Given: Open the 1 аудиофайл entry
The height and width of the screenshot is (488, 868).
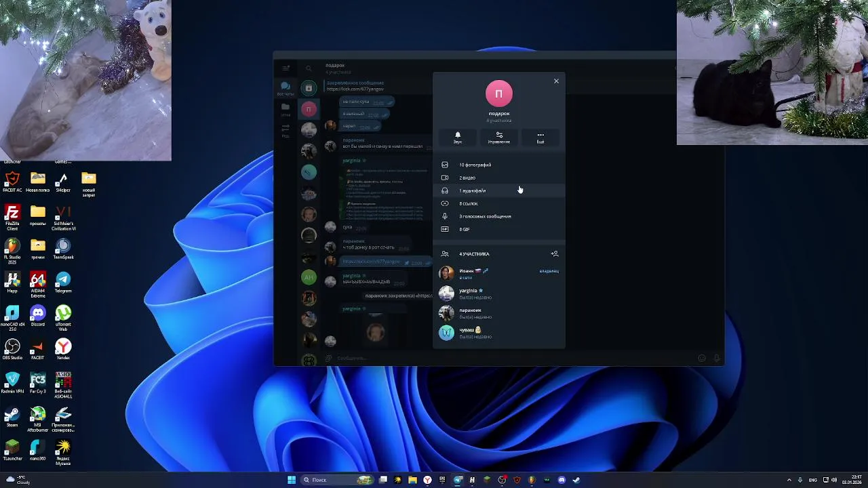Looking at the screenshot, I should coord(498,190).
